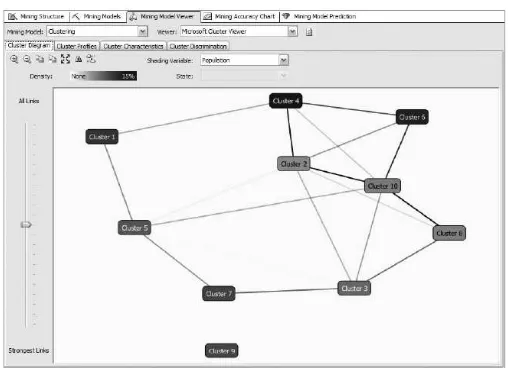Select the Cluster 10 node
Image resolution: width=508 pixels, height=368 pixels.
(x=382, y=186)
